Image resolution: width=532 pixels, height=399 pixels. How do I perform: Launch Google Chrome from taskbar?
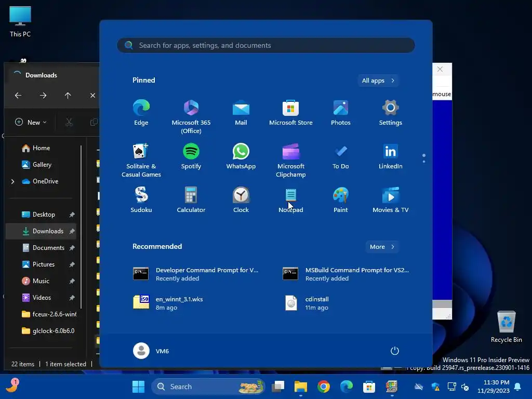(x=324, y=387)
